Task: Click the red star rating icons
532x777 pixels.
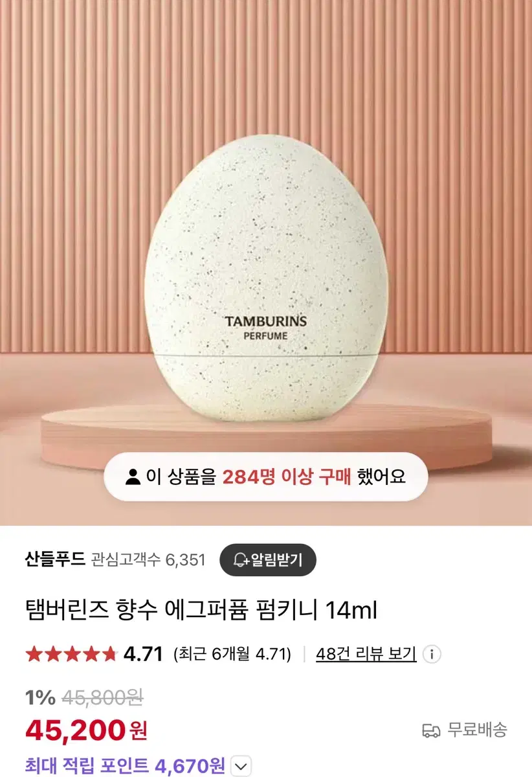Action: click(71, 654)
